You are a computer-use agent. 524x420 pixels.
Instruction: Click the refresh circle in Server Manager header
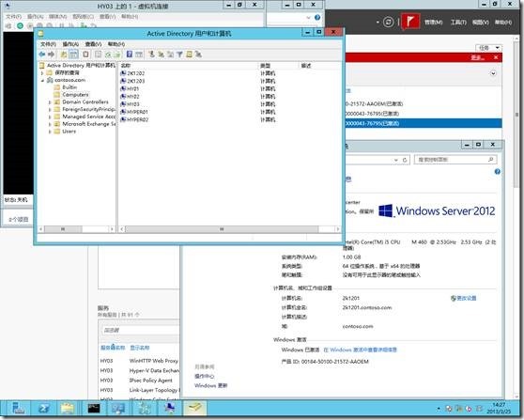(x=389, y=23)
